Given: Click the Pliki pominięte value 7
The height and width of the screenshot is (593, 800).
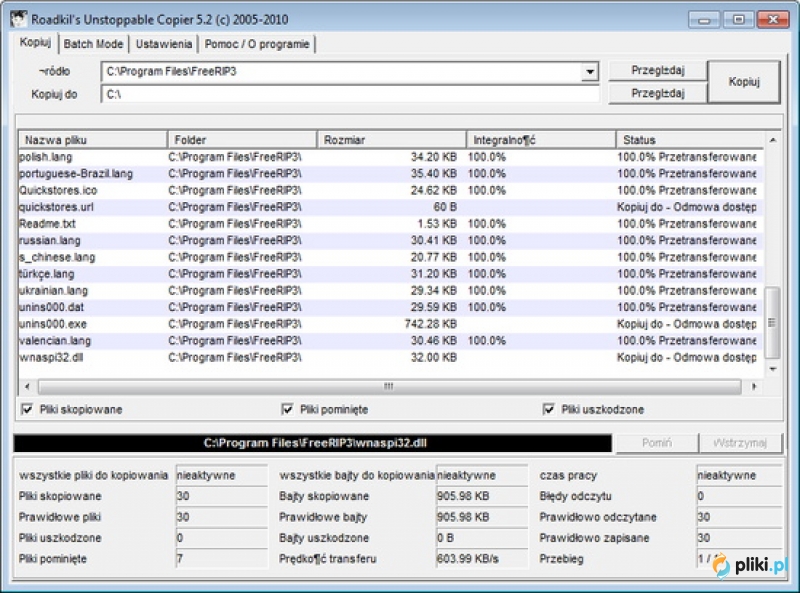Looking at the screenshot, I should [x=221, y=558].
